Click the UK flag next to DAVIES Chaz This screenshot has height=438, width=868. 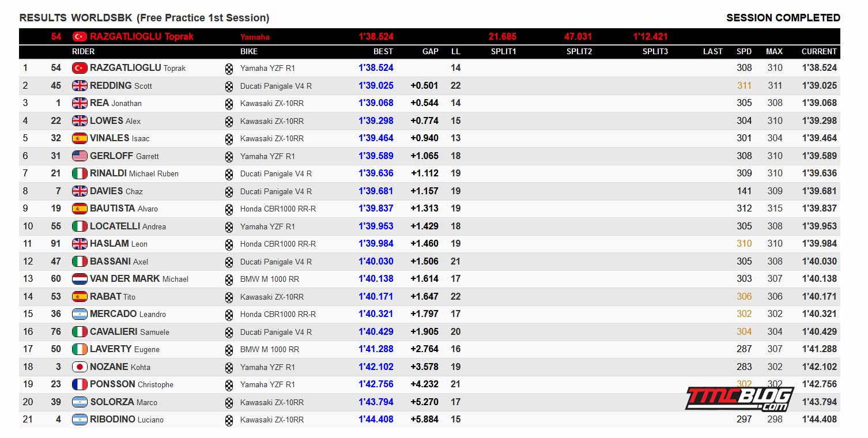pos(80,191)
